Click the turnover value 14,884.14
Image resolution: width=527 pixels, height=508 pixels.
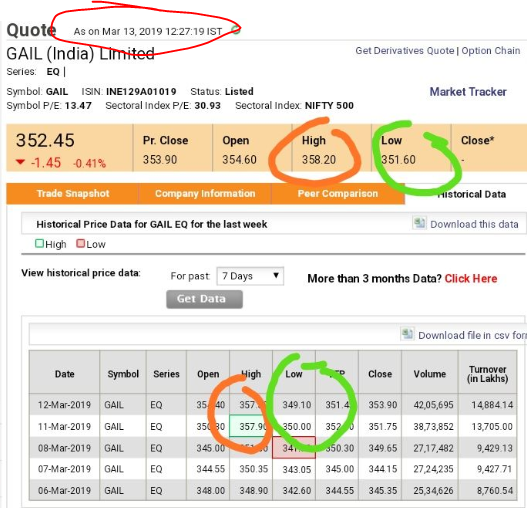[492, 405]
